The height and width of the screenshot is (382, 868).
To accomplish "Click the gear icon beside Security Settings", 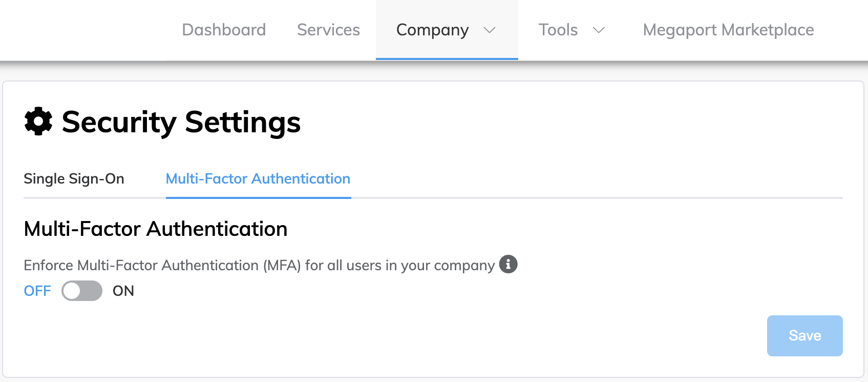I will click(x=38, y=122).
